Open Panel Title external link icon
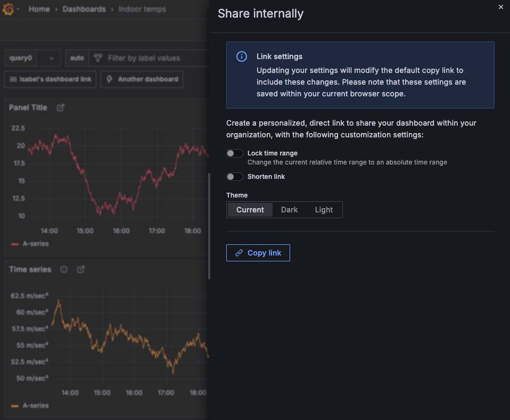 tap(61, 108)
